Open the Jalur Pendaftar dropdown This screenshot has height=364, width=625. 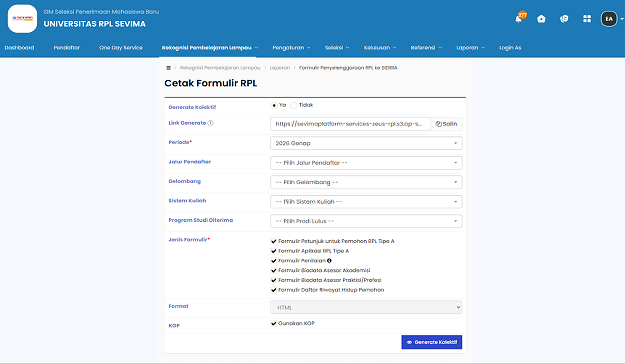pos(366,163)
